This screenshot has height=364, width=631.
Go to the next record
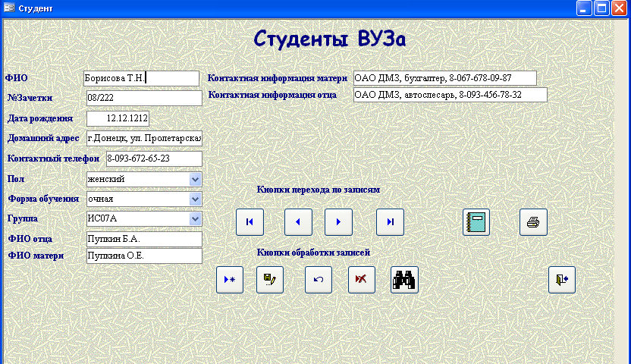338,222
